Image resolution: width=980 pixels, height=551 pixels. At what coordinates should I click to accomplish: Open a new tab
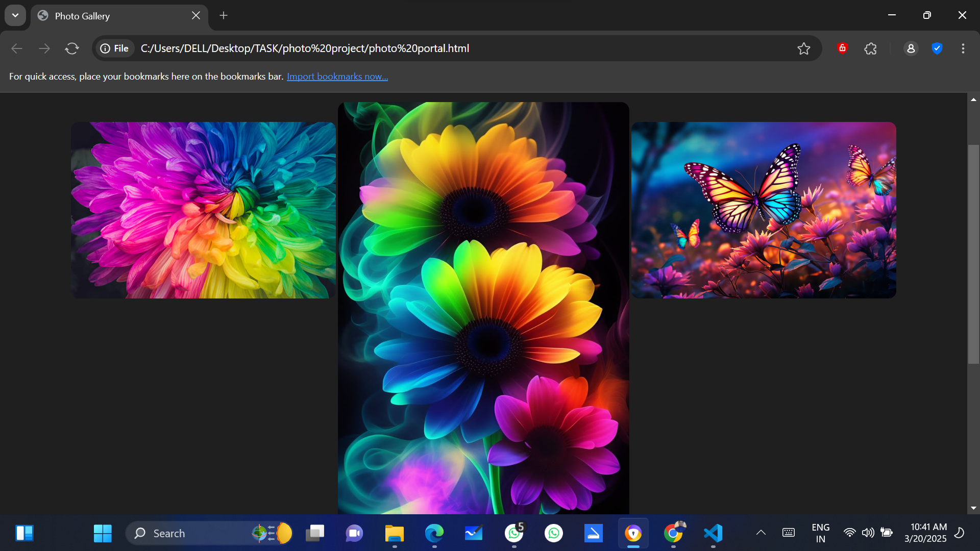[x=224, y=16]
